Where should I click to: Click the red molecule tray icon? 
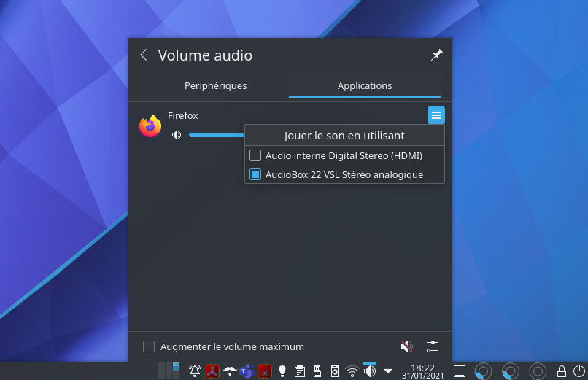coord(212,371)
